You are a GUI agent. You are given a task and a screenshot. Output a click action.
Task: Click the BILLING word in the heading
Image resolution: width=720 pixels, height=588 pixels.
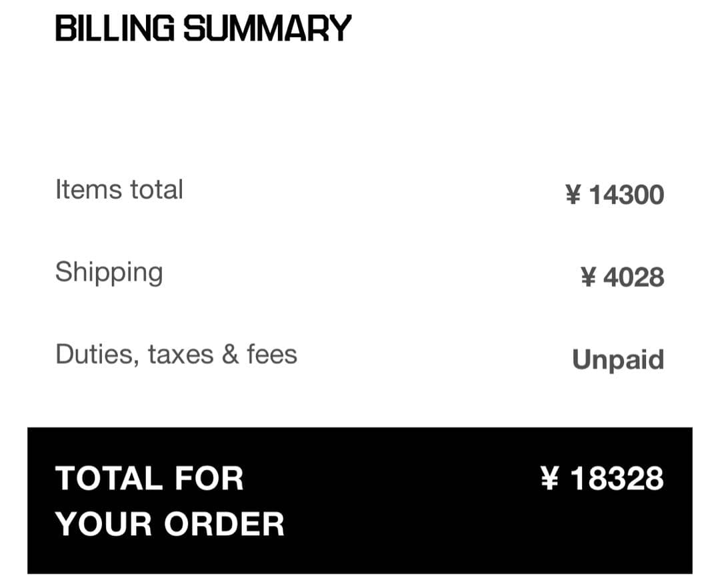coord(115,29)
